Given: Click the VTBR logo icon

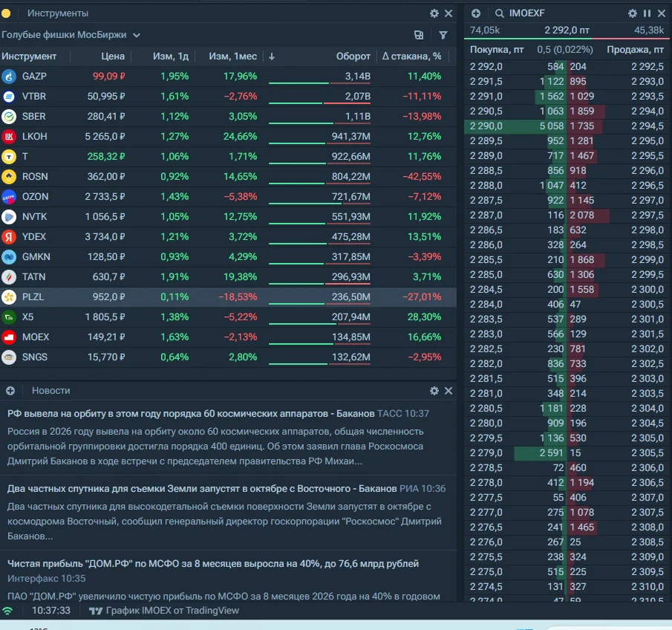Looking at the screenshot, I should pyautogui.click(x=9, y=97).
